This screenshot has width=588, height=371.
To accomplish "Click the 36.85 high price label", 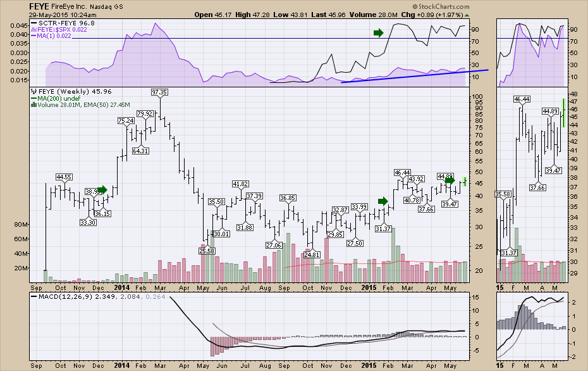I will click(x=288, y=198).
